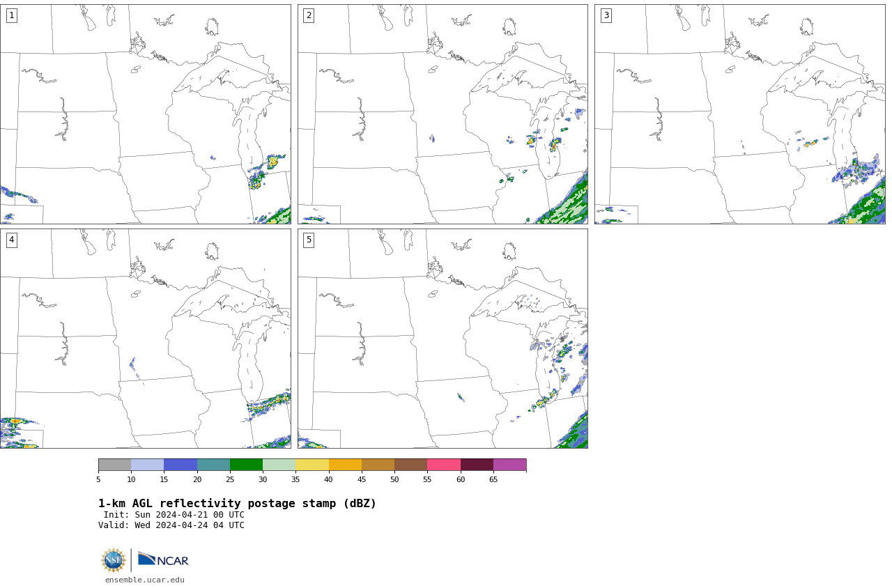Select the title '1-km AGL reflectivity postage stamp (dBZ)'
Viewport: 892px width, 588px height.
tap(237, 504)
